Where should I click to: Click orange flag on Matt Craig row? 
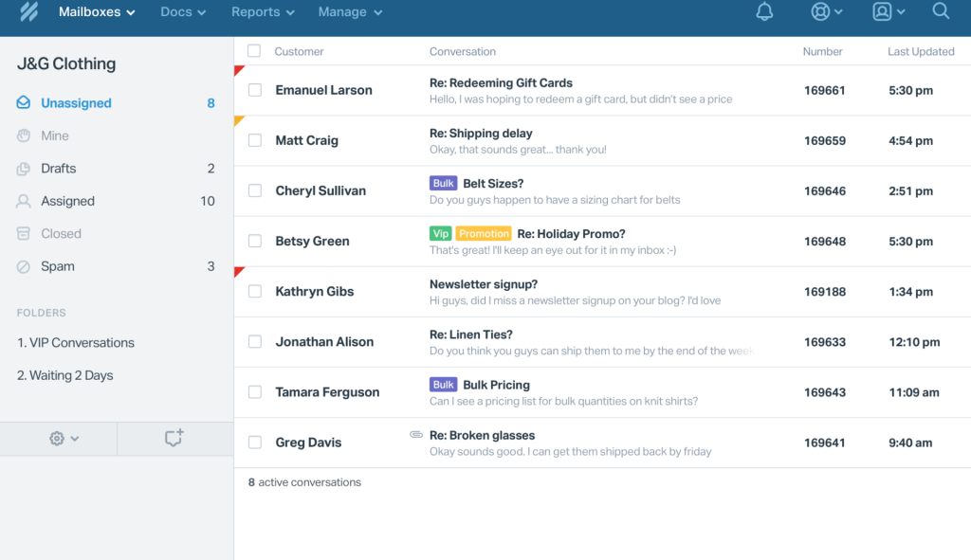(x=240, y=120)
